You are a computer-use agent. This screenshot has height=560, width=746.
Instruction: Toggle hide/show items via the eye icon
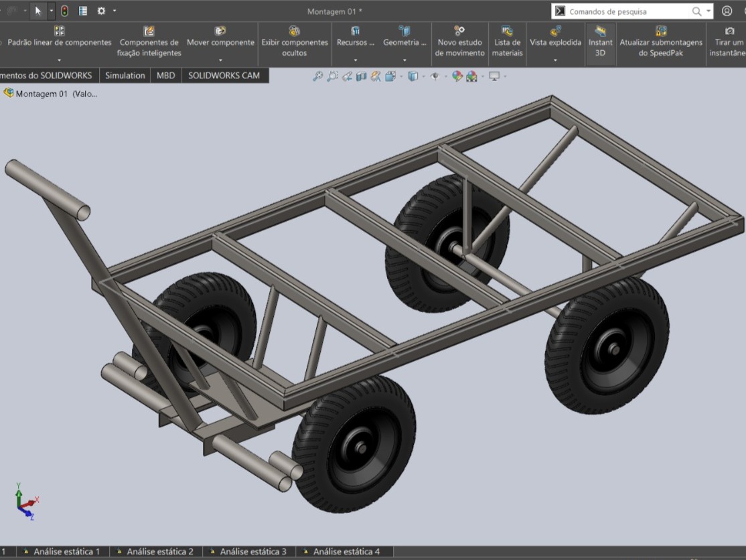click(436, 76)
